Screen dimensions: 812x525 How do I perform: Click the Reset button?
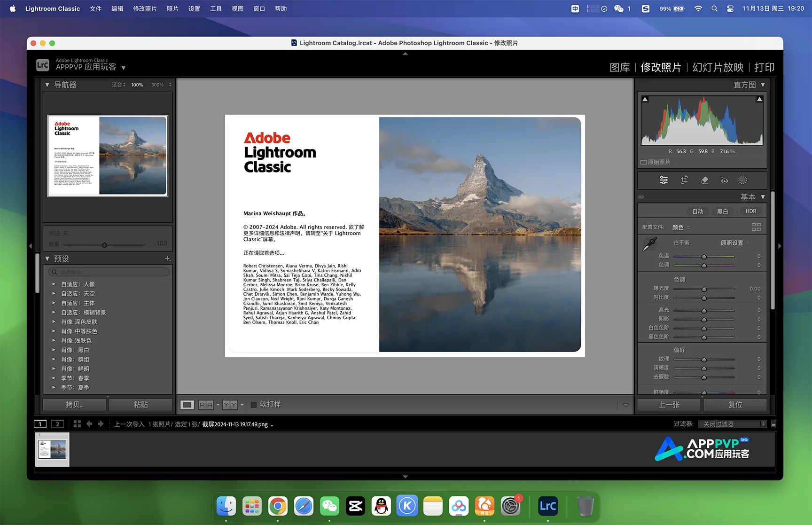tap(735, 405)
